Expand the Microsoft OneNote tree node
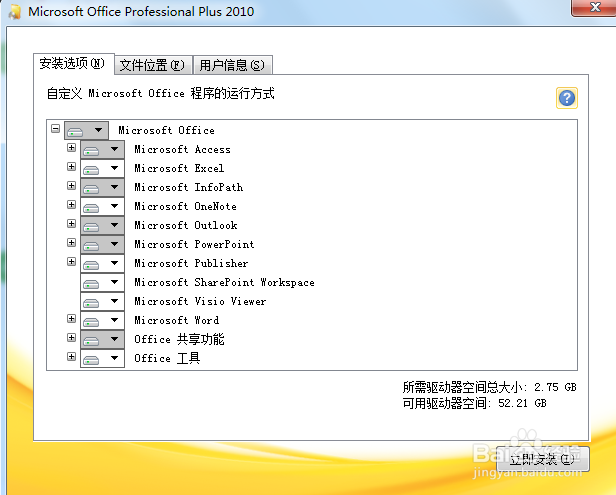The height and width of the screenshot is (495, 616). click(x=71, y=205)
